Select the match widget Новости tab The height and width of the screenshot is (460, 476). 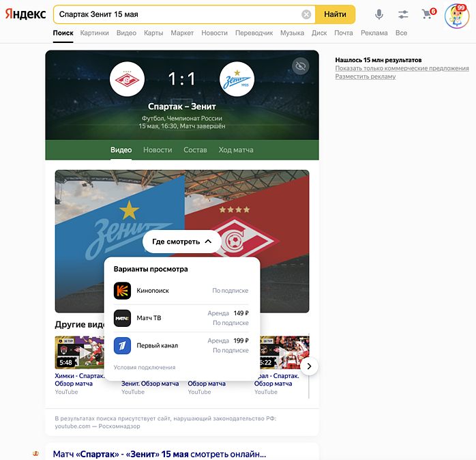point(158,150)
